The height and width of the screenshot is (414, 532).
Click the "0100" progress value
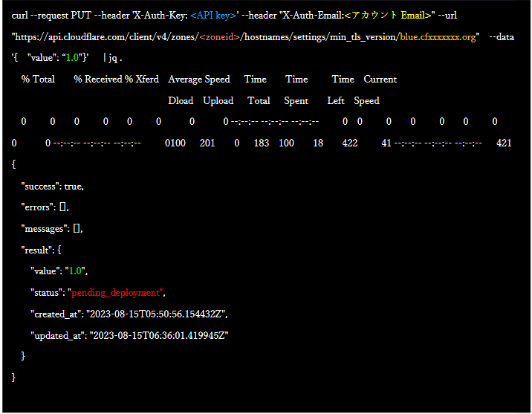pyautogui.click(x=175, y=143)
